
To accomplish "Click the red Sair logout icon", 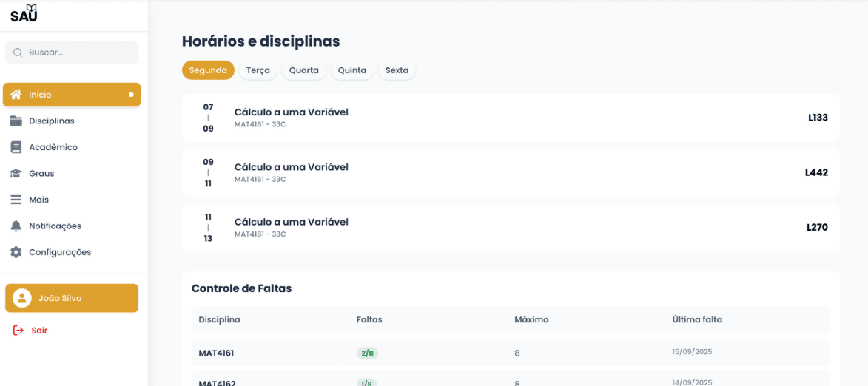I will [x=18, y=331].
